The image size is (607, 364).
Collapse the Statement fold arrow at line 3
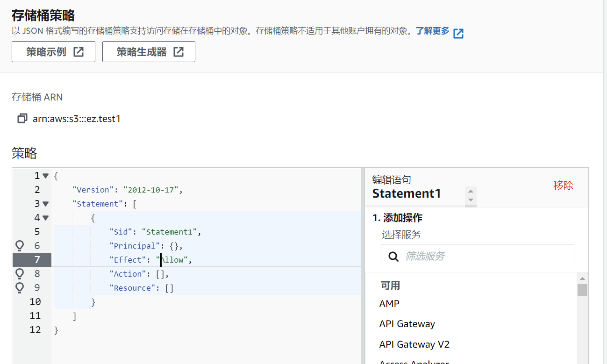45,204
